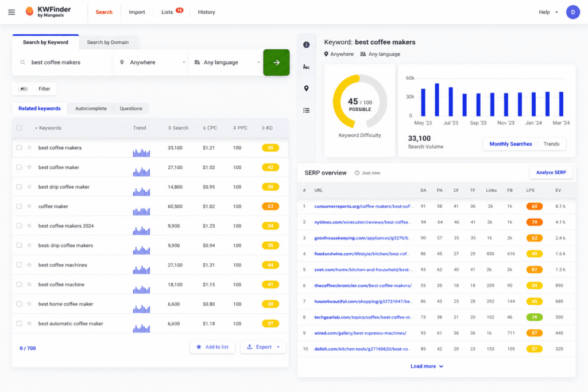Sort by Keywords column header
This screenshot has width=588, height=392.
click(48, 128)
